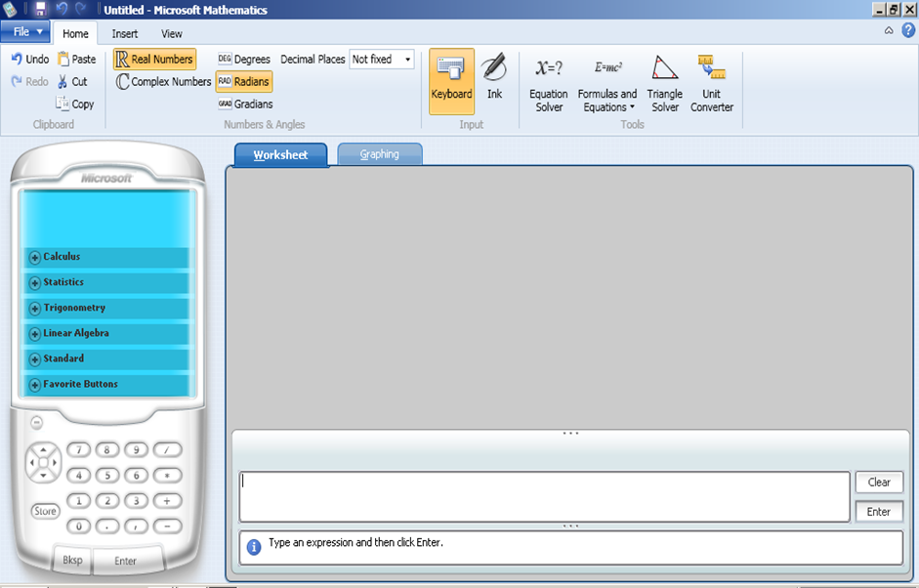
Task: Open the Equation Solver tool
Action: [549, 83]
